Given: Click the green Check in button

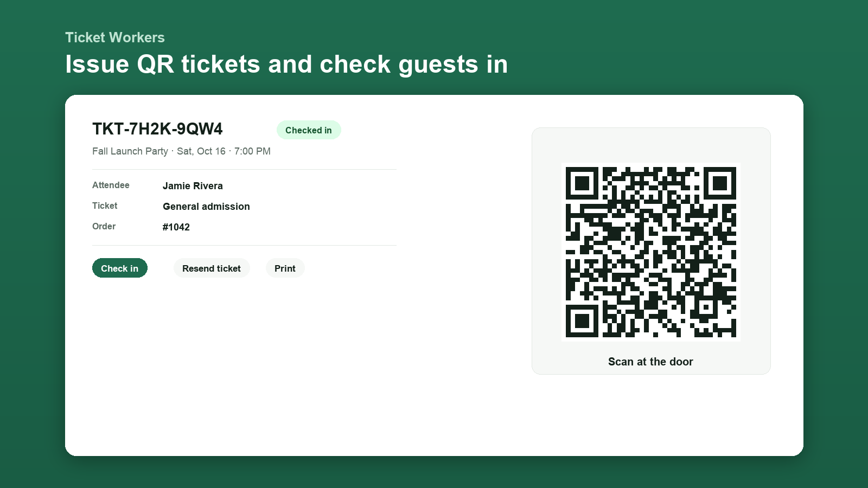Looking at the screenshot, I should [x=120, y=268].
